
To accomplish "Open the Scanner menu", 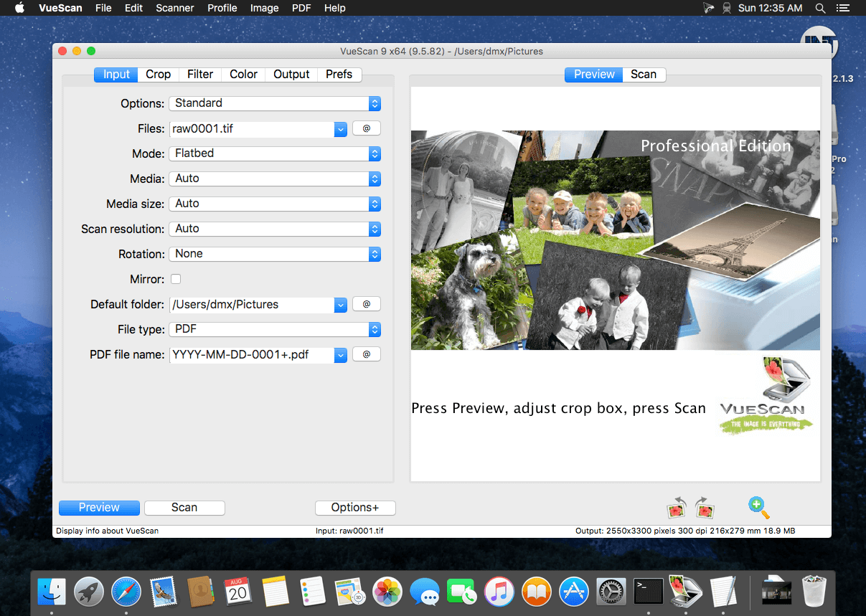I will (x=174, y=8).
